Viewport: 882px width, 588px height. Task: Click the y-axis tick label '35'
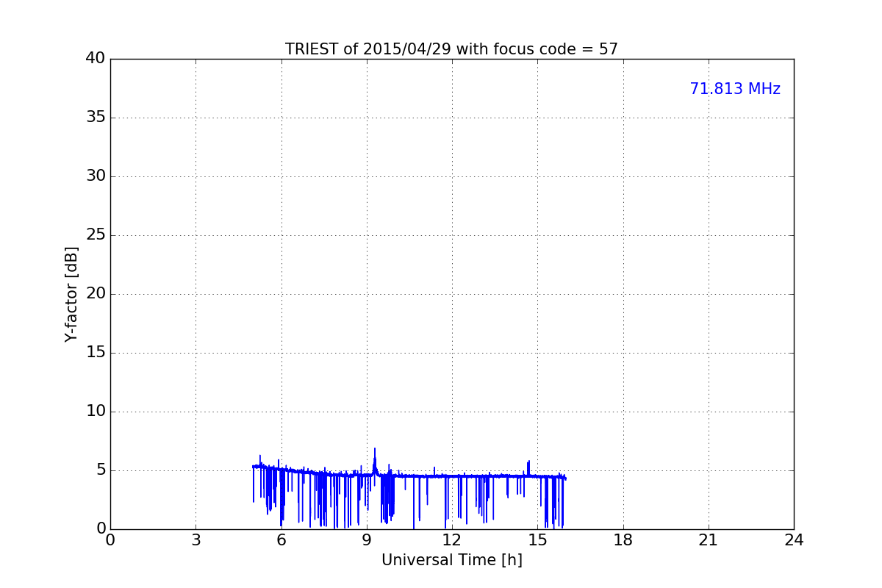[96, 118]
